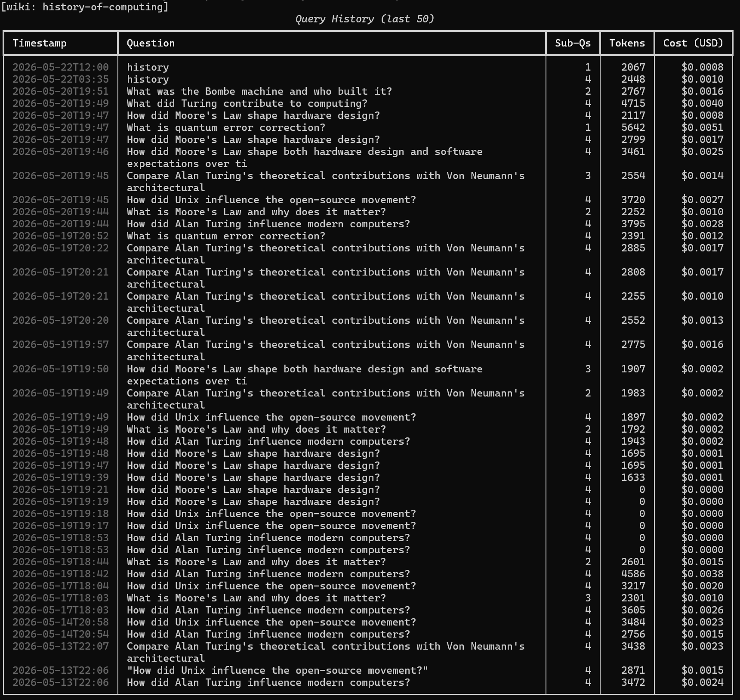Select timestamp 2026-05-19T19:18
The height and width of the screenshot is (700, 740).
click(61, 514)
